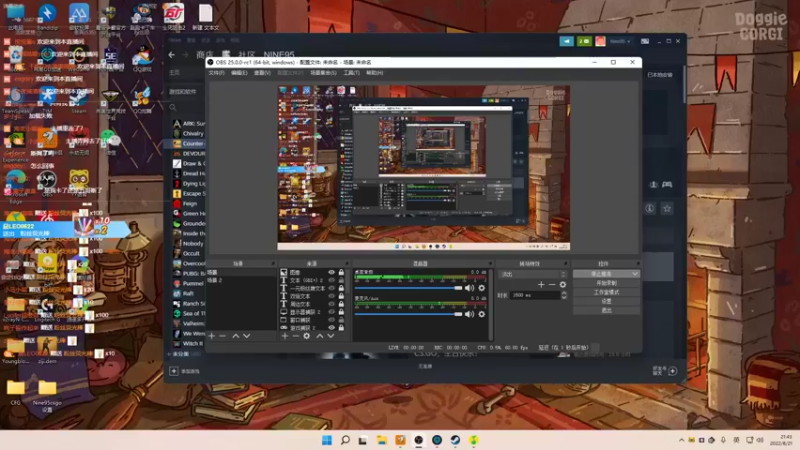The width and height of the screenshot is (800, 450).
Task: Toggle visibility eye of 显示器捕获 2 source
Action: 332,312
